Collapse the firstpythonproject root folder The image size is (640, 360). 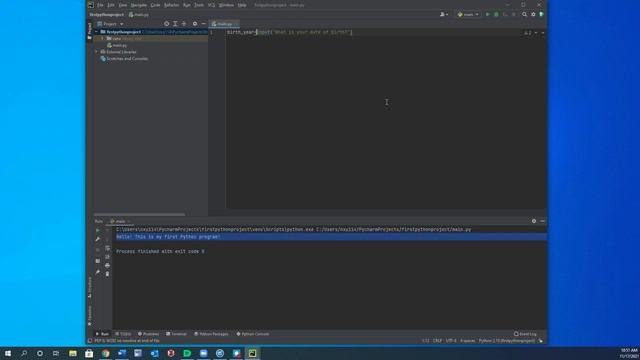click(x=96, y=32)
